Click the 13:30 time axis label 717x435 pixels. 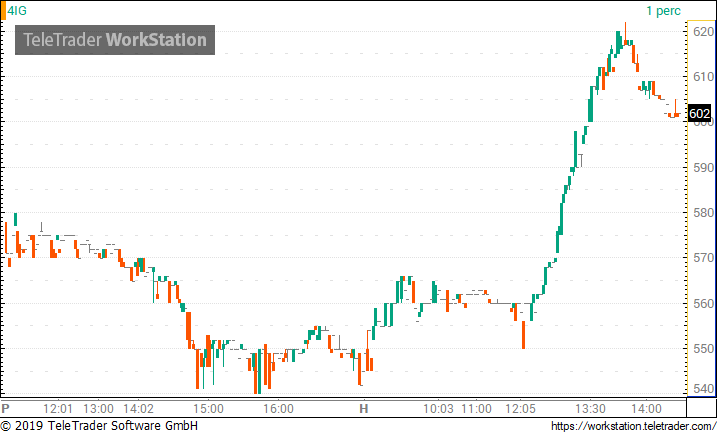pos(591,408)
